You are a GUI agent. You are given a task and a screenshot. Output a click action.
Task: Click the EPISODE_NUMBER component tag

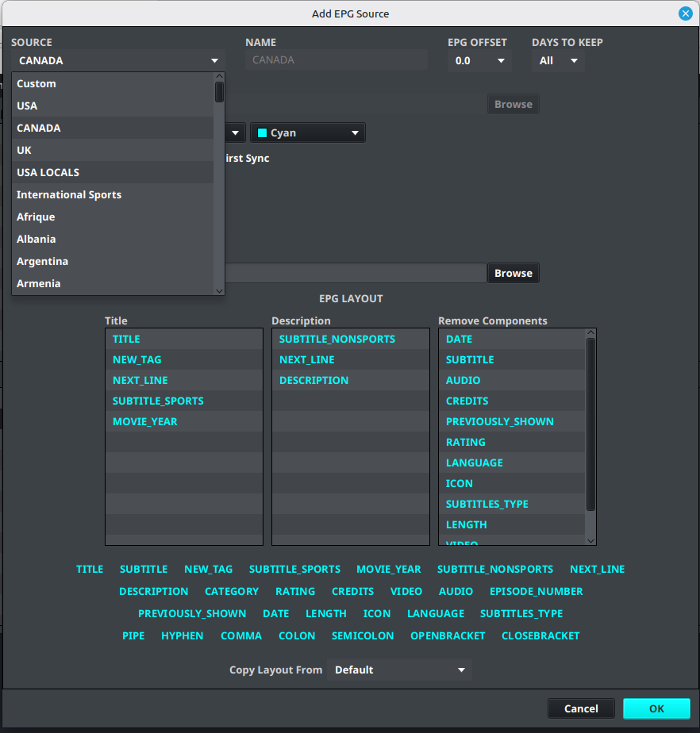536,591
